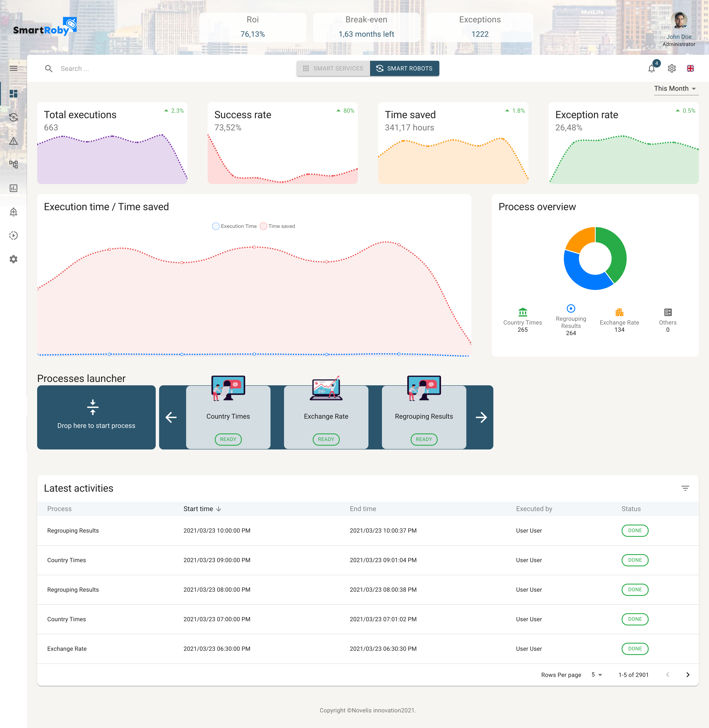Click the Roi 76,13% stat box

coord(253,27)
